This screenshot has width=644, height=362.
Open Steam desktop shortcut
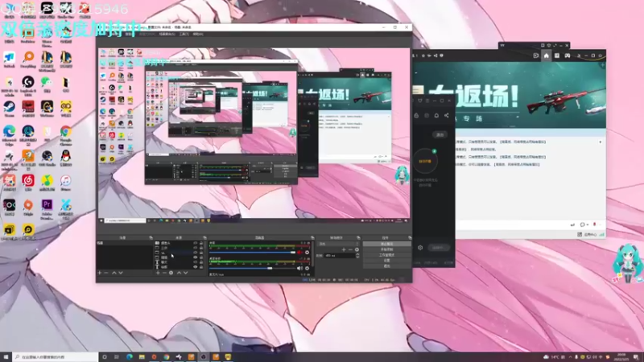pyautogui.click(x=9, y=109)
